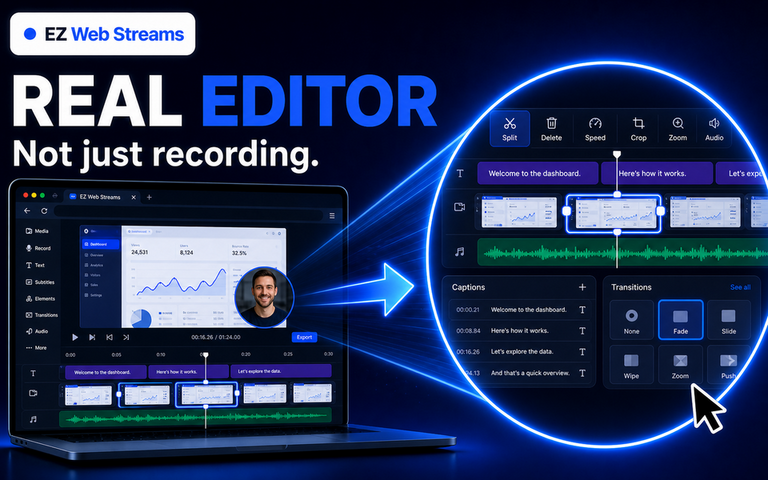The height and width of the screenshot is (480, 768).
Task: Go back with the browser back arrow
Action: [27, 211]
